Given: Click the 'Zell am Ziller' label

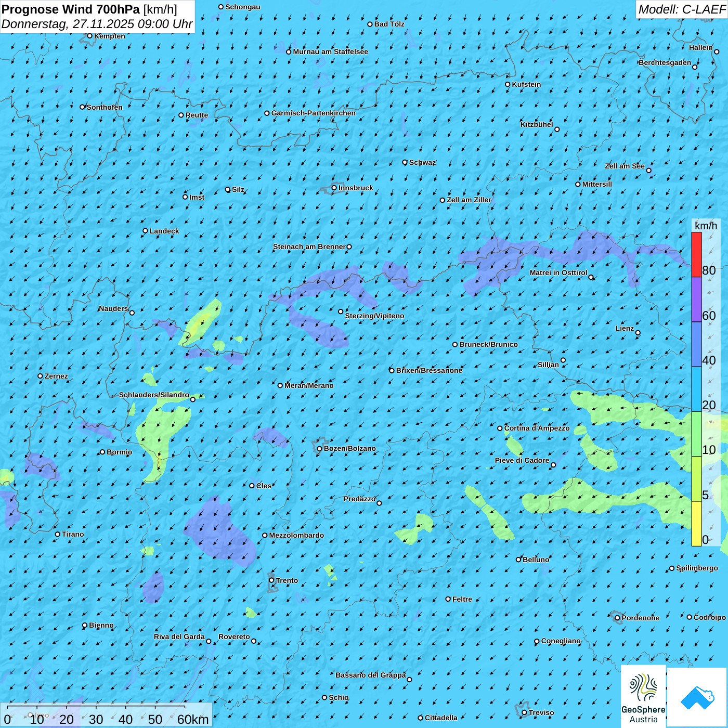Looking at the screenshot, I should (x=469, y=200).
